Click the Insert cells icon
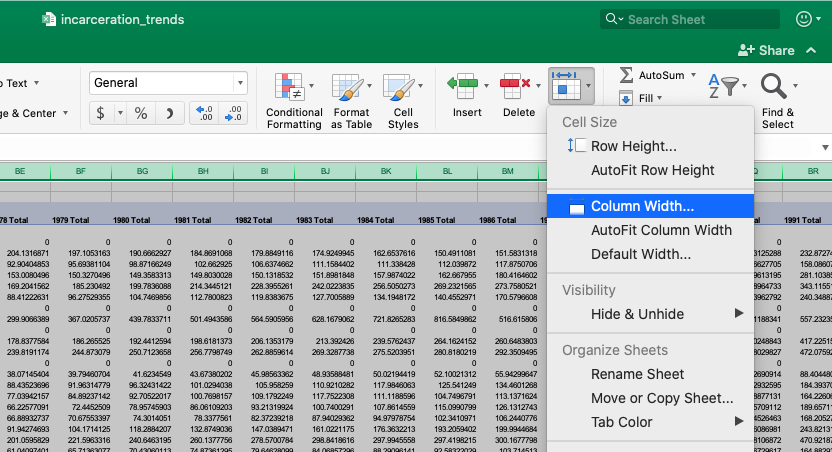The image size is (832, 452). [463, 86]
